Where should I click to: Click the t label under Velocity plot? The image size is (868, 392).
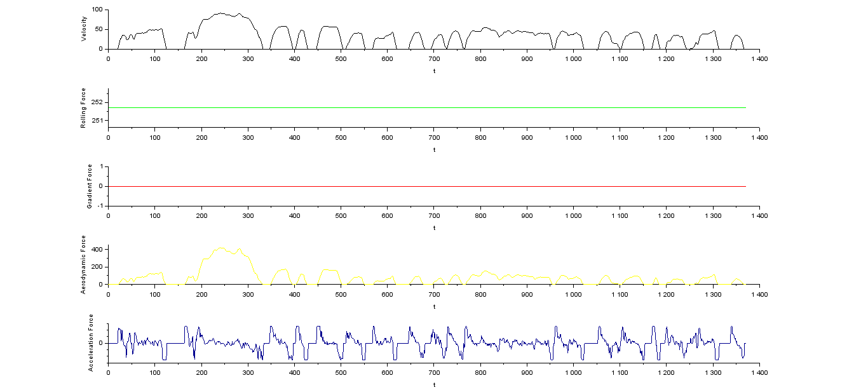click(434, 71)
